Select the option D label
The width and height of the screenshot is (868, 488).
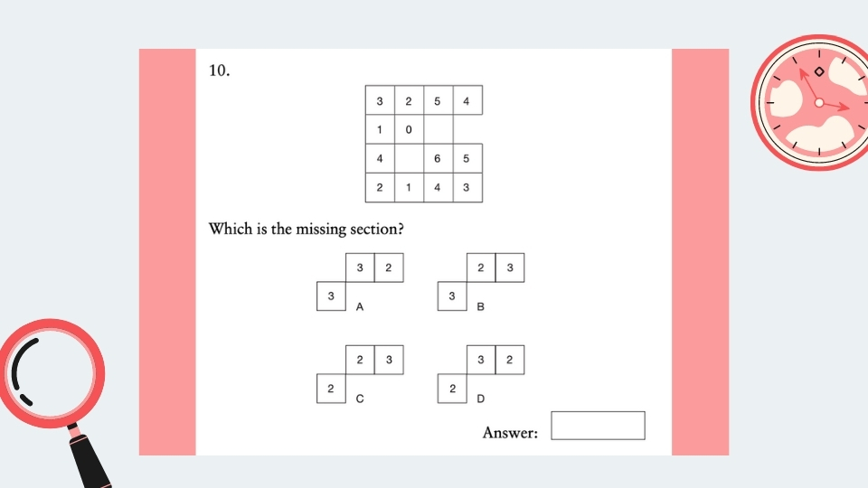click(x=481, y=399)
